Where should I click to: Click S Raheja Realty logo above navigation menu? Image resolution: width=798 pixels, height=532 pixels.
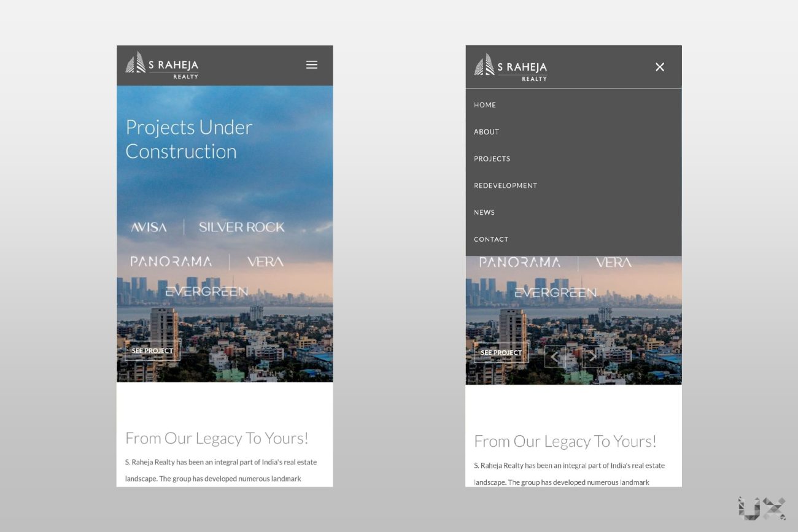[511, 67]
